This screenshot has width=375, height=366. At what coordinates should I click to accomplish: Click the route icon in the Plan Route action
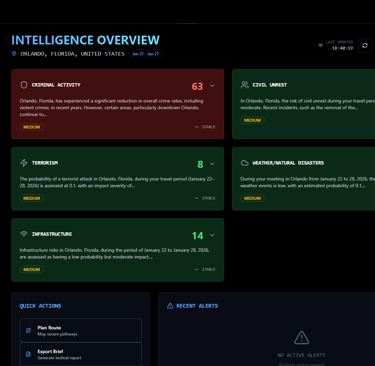click(x=28, y=330)
